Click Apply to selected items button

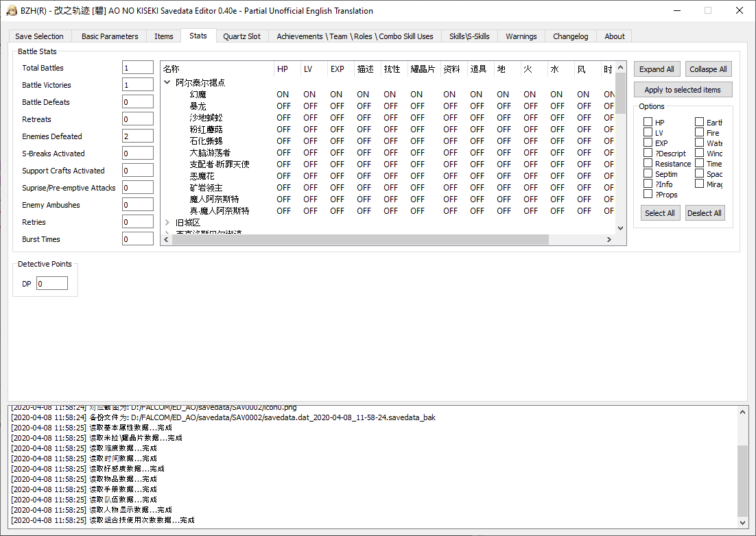(683, 90)
